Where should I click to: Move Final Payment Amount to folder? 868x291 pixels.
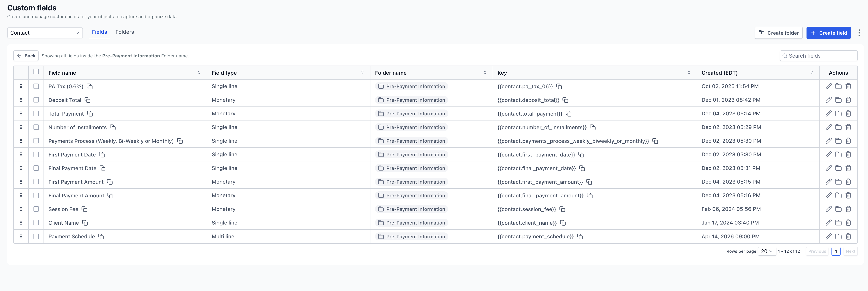pos(838,196)
